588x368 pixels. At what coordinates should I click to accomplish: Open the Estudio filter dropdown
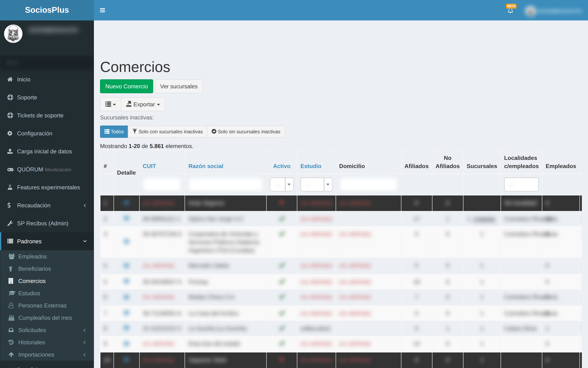pos(316,184)
